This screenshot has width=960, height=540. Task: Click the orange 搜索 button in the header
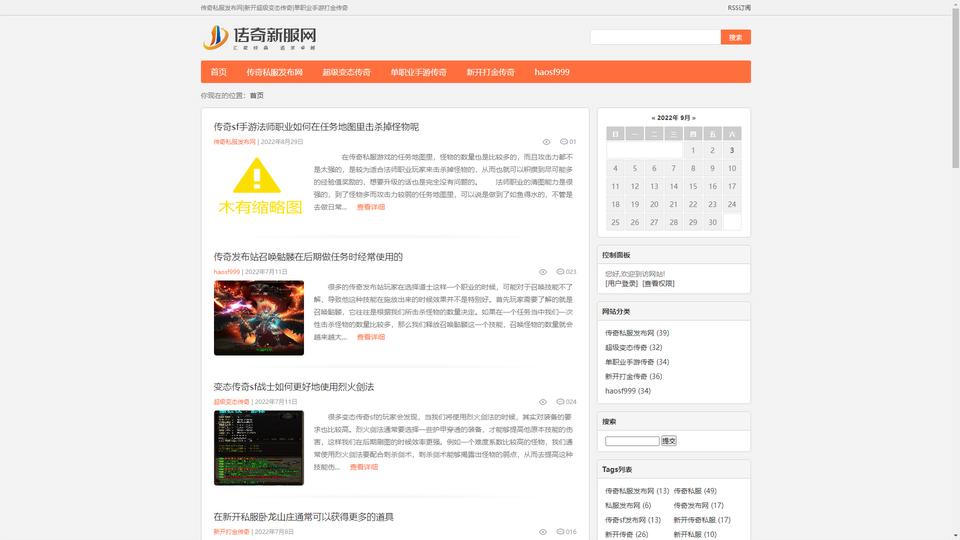[735, 37]
